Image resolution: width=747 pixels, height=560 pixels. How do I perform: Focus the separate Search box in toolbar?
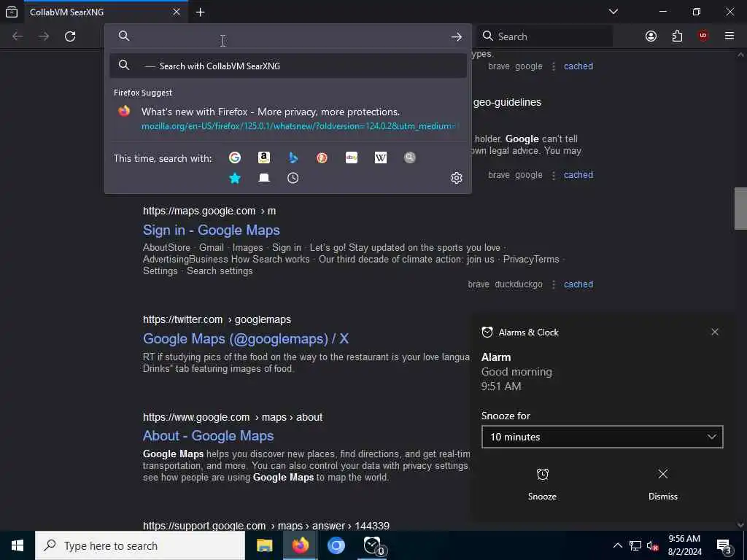(x=546, y=36)
